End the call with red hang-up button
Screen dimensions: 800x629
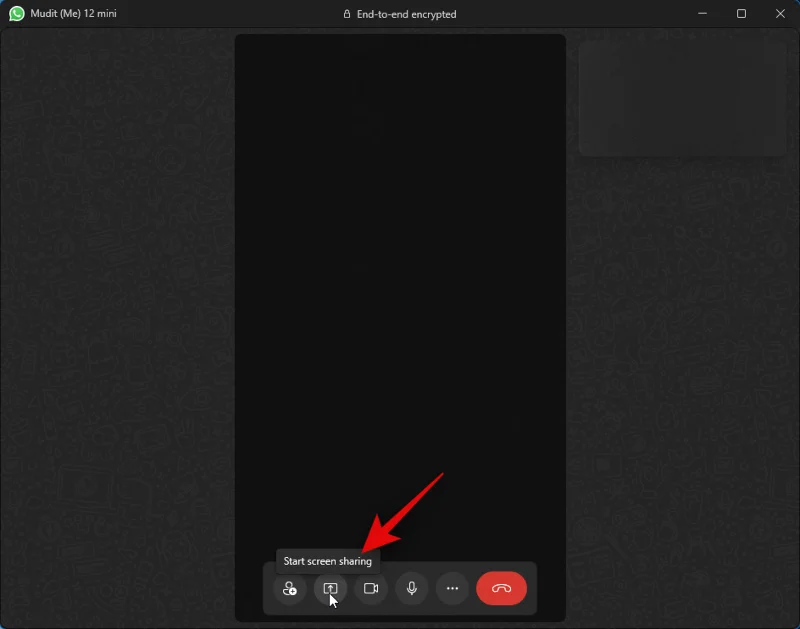[501, 588]
